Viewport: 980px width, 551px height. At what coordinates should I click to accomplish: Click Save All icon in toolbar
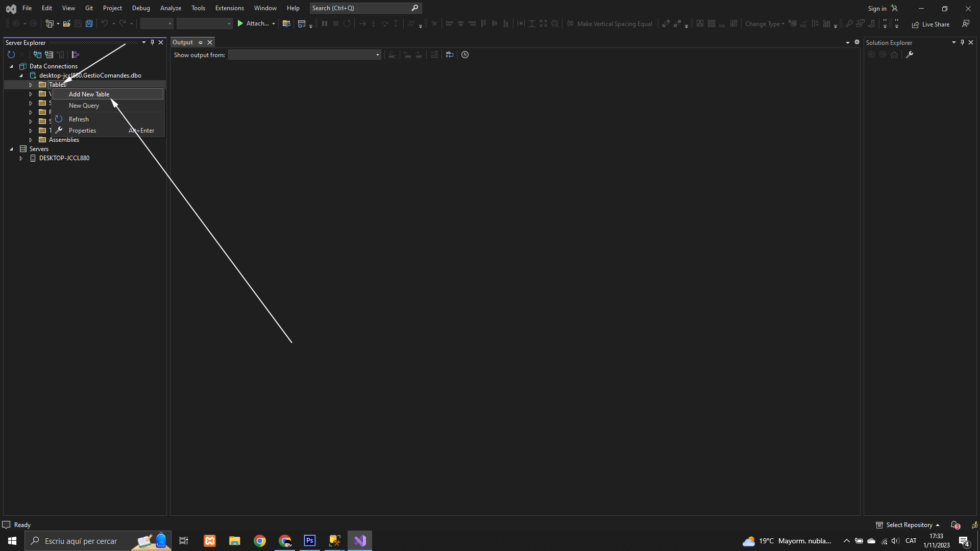[x=89, y=23]
